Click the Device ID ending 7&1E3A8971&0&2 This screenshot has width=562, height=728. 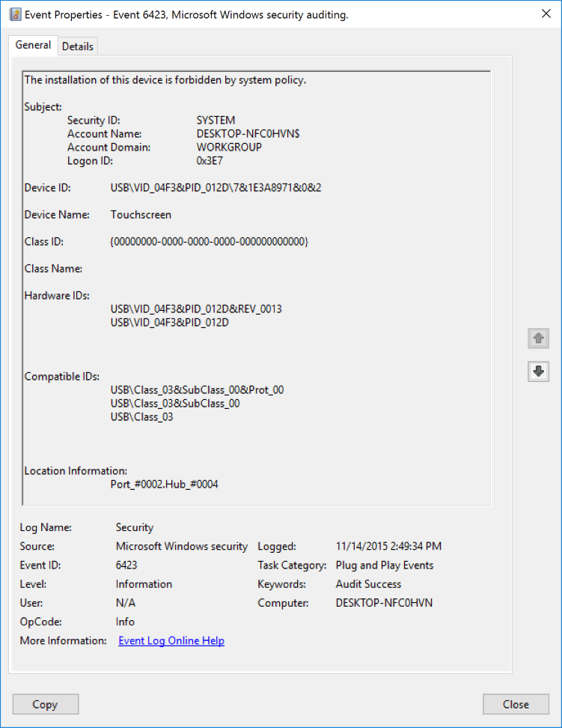216,187
